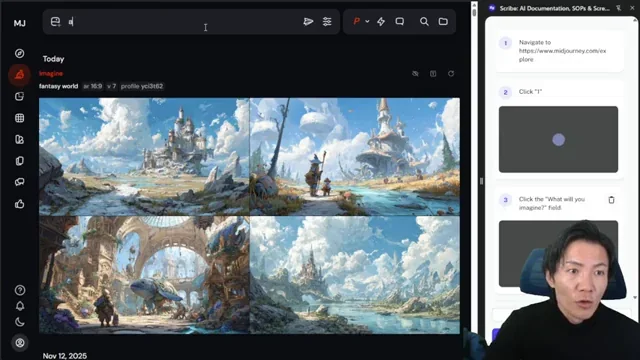
Task: Click the 'Today' date heading
Action: click(53, 59)
